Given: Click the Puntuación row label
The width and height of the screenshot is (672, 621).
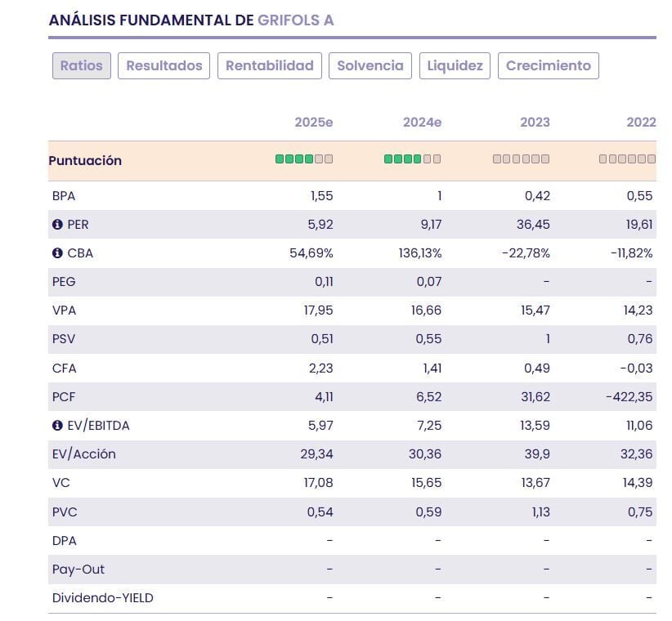Looking at the screenshot, I should coord(85,161).
